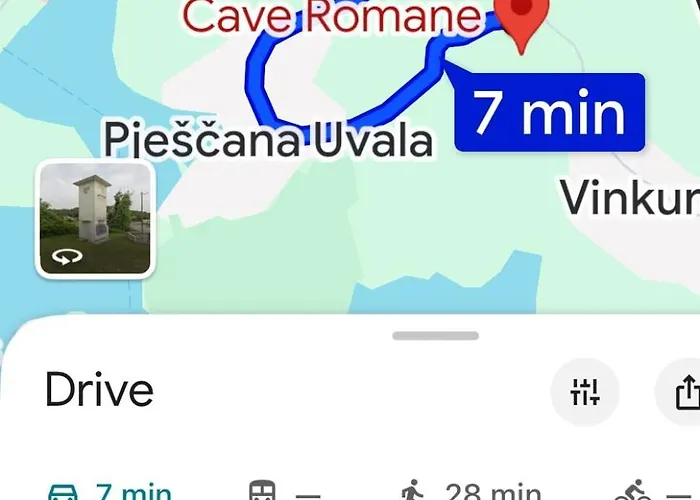Screen dimensions: 700x500
Task: Switch to the 28 min walking tab
Action: point(471,491)
